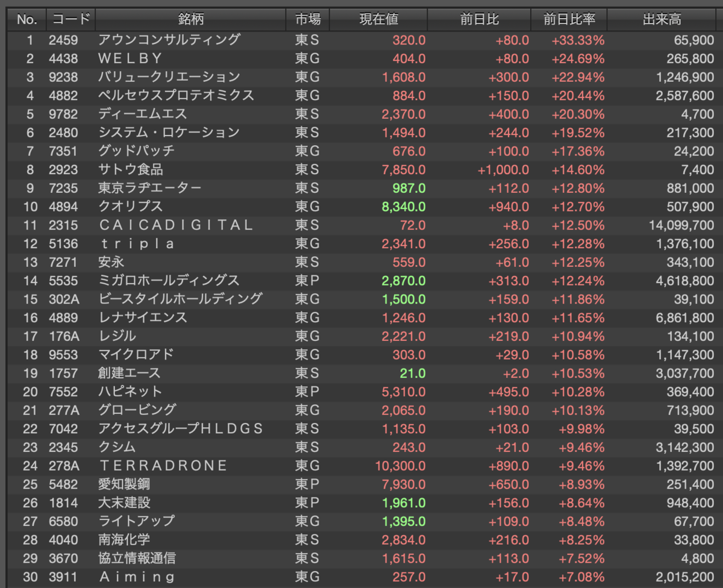The height and width of the screenshot is (588, 723).
Task: Select ライトアップ stock name
Action: click(x=136, y=521)
